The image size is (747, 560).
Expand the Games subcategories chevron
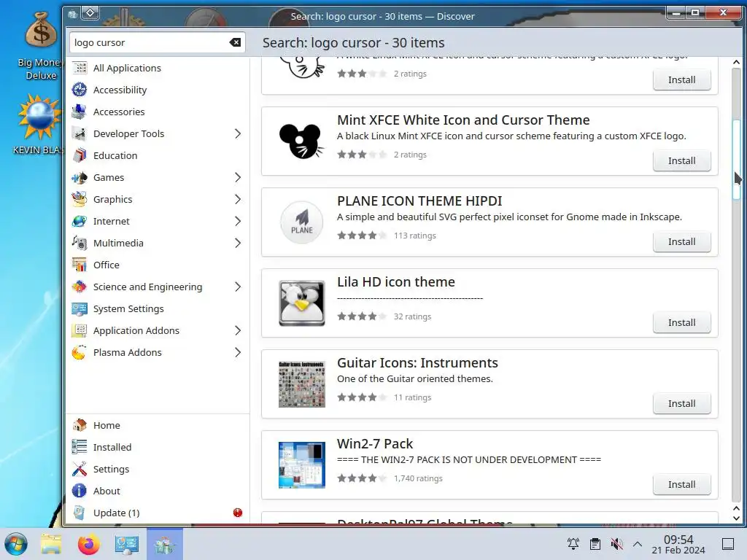(x=238, y=178)
